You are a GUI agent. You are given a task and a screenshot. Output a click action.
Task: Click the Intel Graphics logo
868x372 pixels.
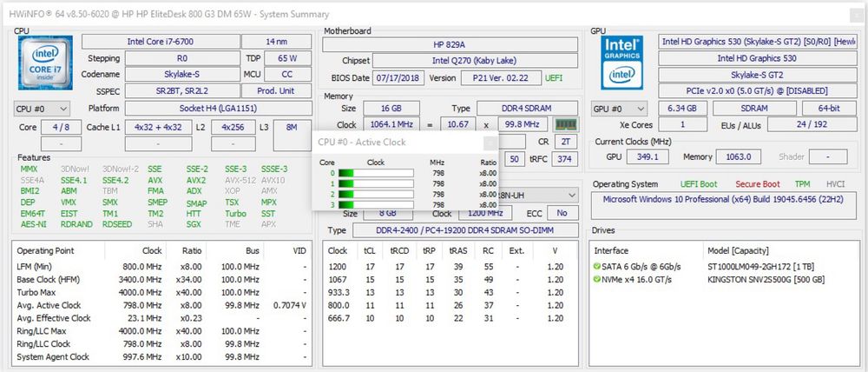coord(622,63)
